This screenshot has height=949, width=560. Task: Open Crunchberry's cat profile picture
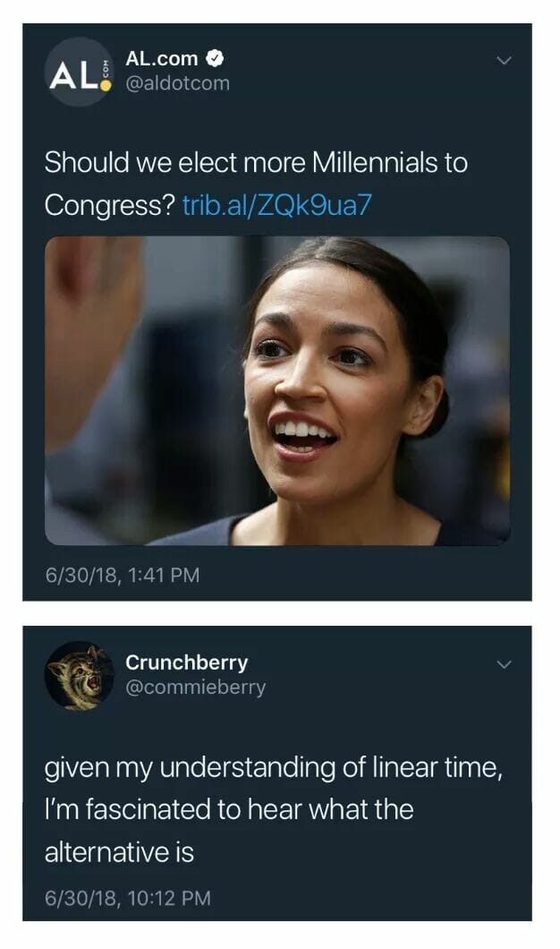(80, 675)
